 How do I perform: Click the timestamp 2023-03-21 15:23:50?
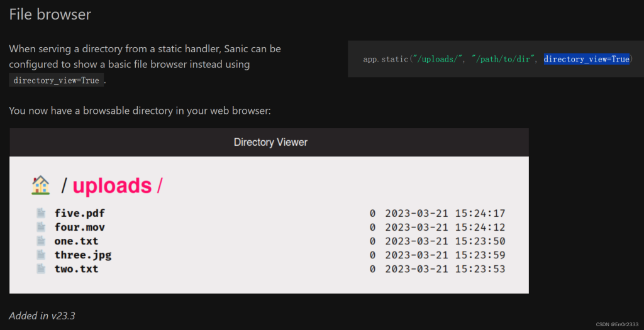[x=445, y=241]
